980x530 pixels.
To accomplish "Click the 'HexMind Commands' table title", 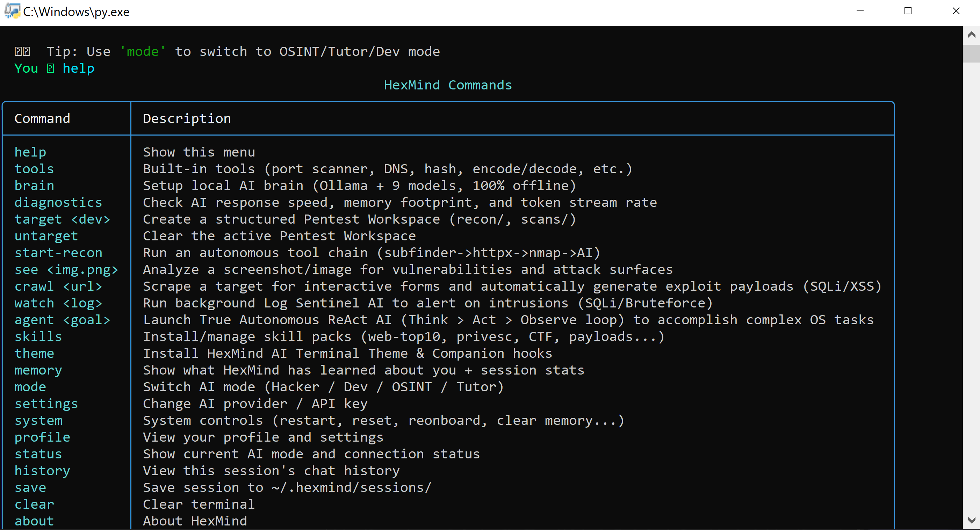I will coord(448,85).
